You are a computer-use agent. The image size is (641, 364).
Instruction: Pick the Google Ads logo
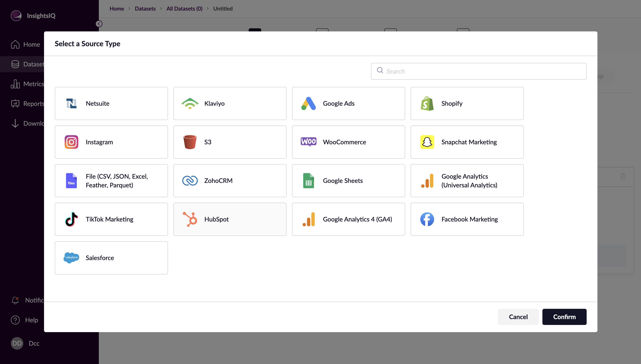pos(309,103)
